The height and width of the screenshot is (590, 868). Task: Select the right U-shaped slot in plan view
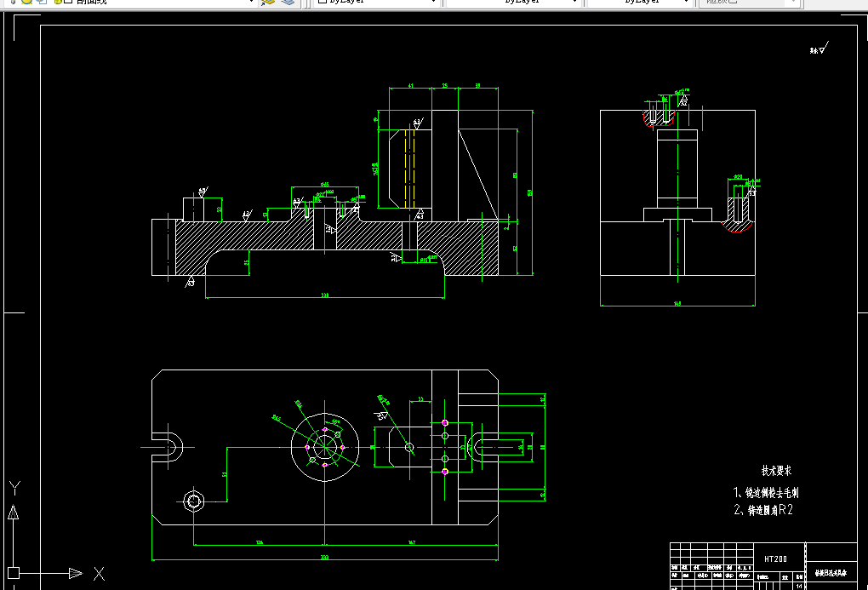click(x=483, y=447)
